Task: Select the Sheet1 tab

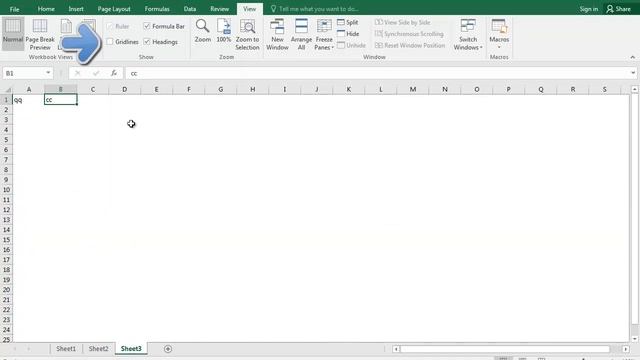Action: click(x=66, y=349)
